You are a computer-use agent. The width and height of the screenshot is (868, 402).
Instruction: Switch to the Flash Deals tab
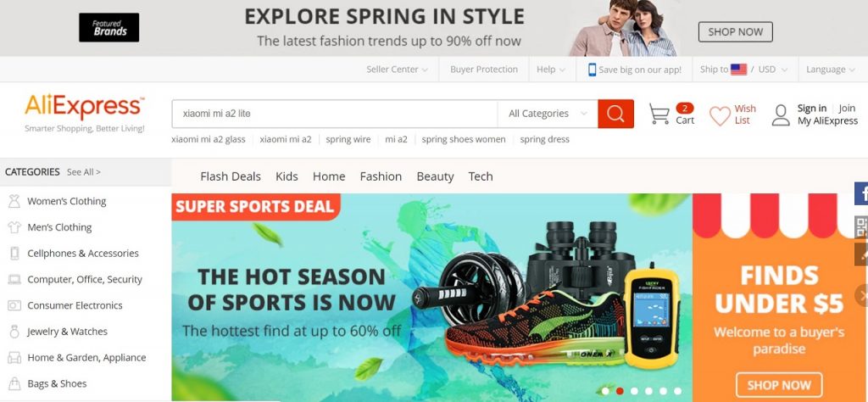point(231,176)
